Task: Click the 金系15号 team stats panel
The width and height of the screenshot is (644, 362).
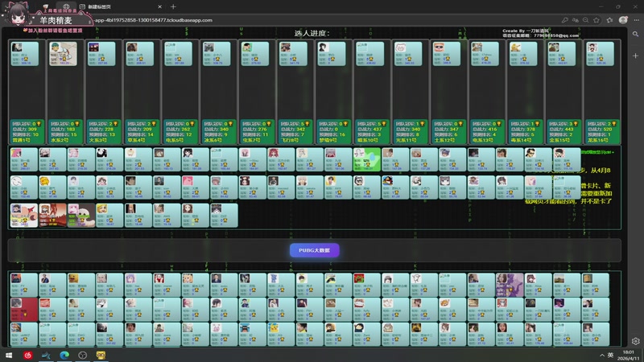Action: pos(564,132)
